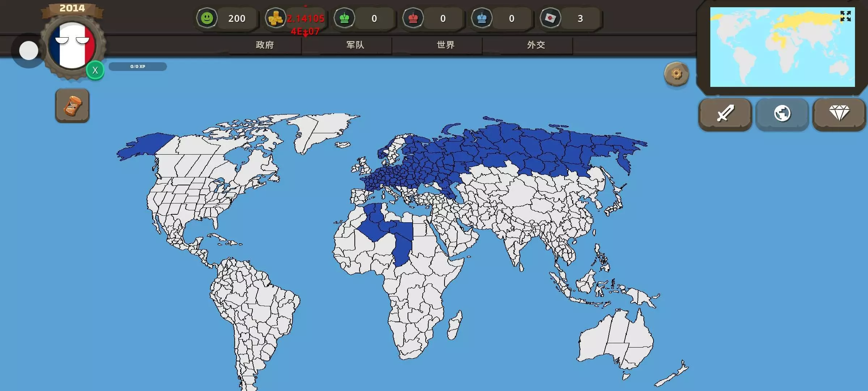
Task: Click the gold coins treasury icon
Action: click(276, 18)
